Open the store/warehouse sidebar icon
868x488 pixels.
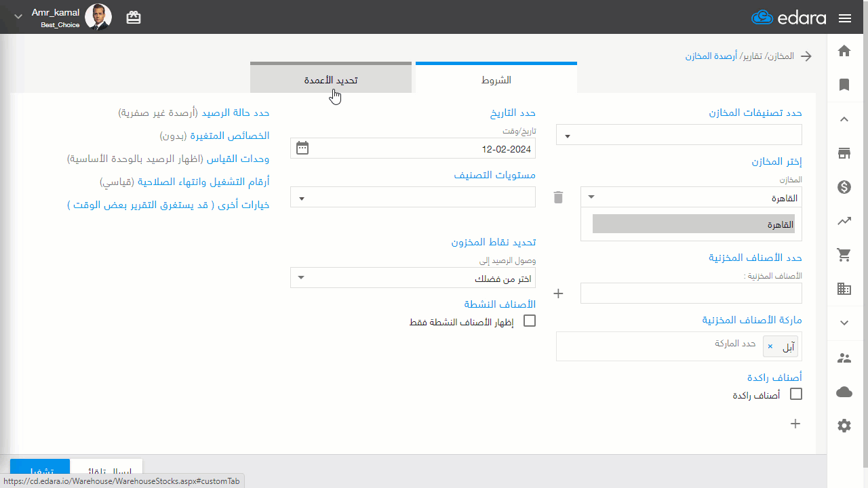pos(844,153)
